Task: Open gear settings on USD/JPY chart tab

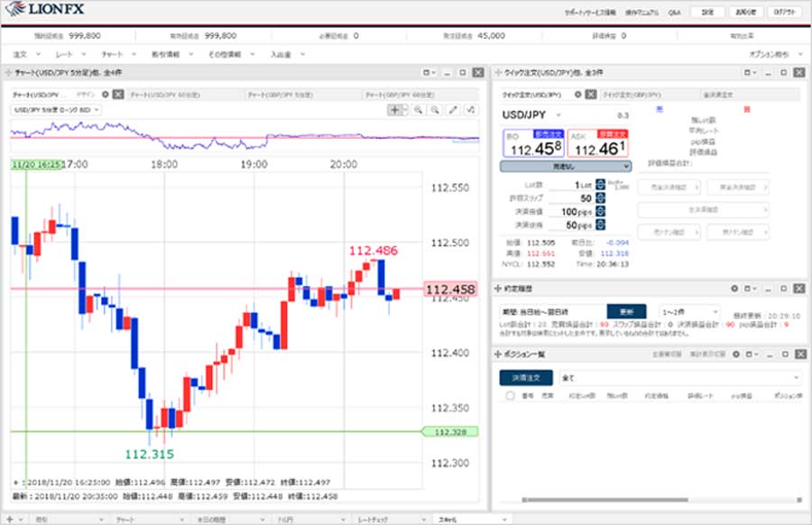Action: point(106,94)
